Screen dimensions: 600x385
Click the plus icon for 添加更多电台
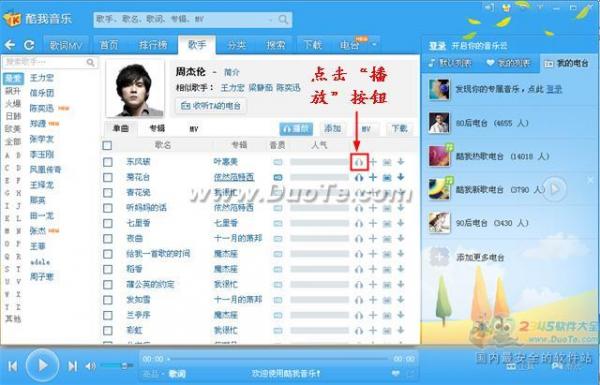[x=439, y=257]
